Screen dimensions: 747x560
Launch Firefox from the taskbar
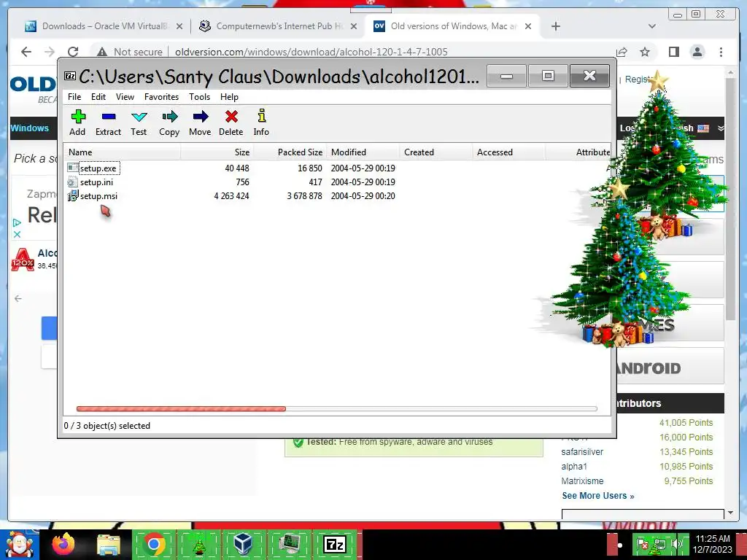pyautogui.click(x=63, y=544)
